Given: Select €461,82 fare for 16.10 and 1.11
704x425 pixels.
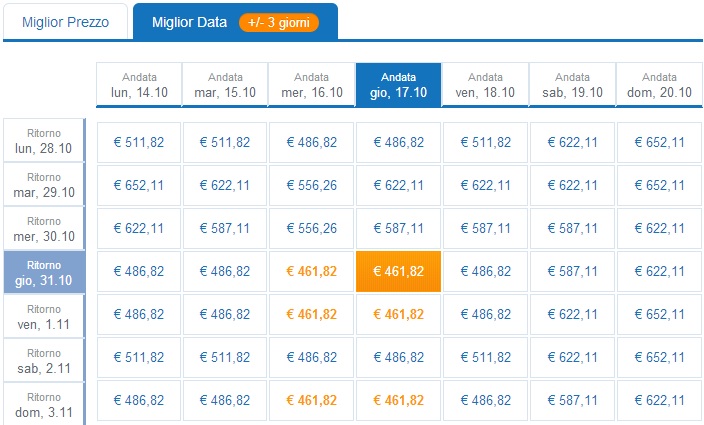Looking at the screenshot, I should click(312, 314).
